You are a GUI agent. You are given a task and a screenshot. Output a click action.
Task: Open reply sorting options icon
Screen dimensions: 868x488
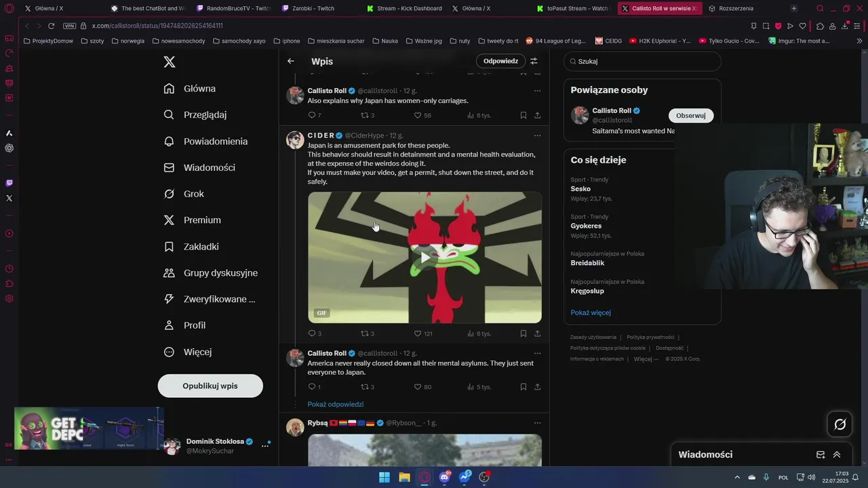[x=534, y=61]
